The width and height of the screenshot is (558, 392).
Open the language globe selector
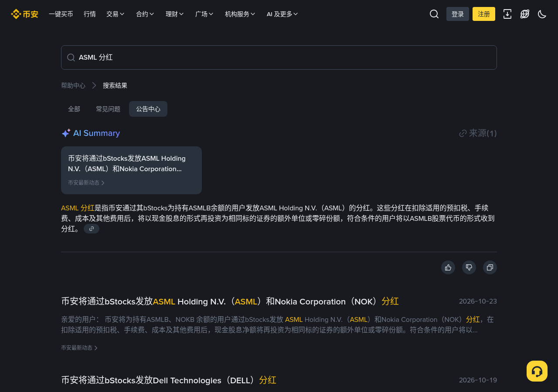pyautogui.click(x=525, y=14)
